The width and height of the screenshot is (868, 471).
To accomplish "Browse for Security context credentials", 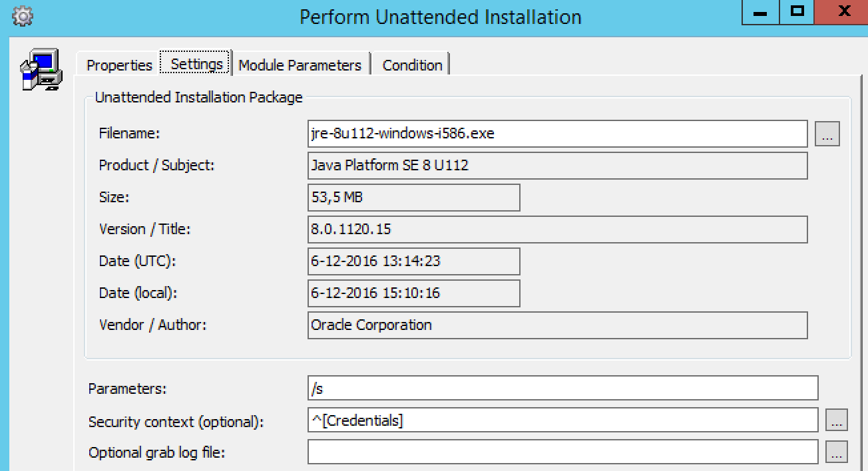I will tap(837, 420).
